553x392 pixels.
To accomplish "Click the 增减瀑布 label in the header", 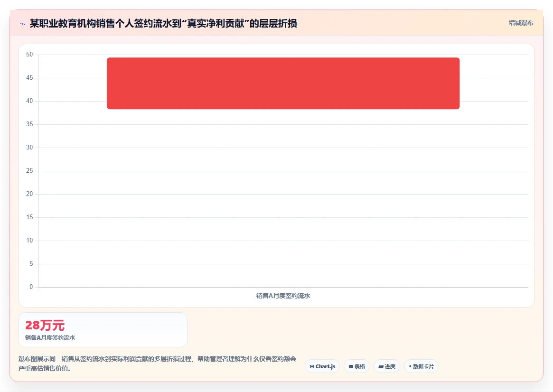I will click(521, 23).
